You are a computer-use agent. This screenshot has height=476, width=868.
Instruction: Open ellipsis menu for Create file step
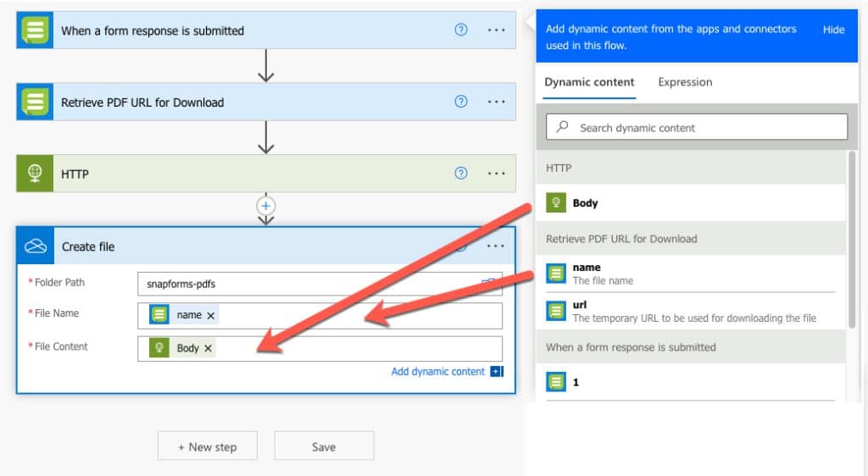click(x=496, y=246)
